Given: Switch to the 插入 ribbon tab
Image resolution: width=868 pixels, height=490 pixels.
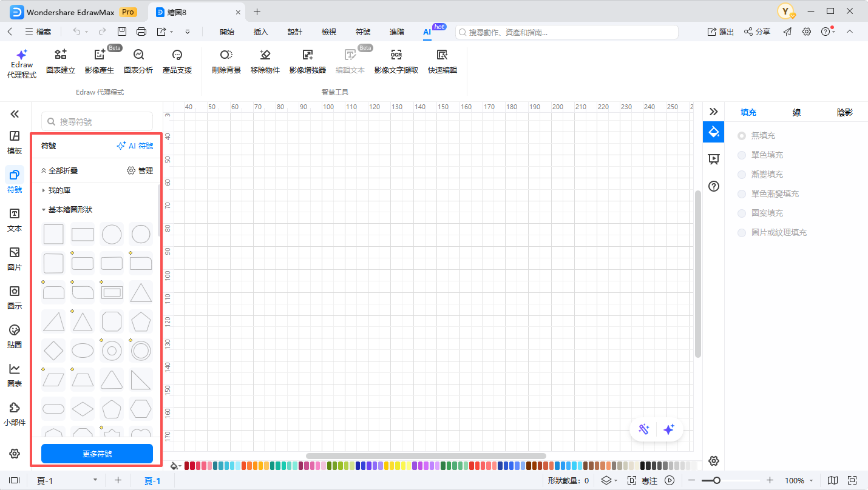Looking at the screenshot, I should [260, 32].
